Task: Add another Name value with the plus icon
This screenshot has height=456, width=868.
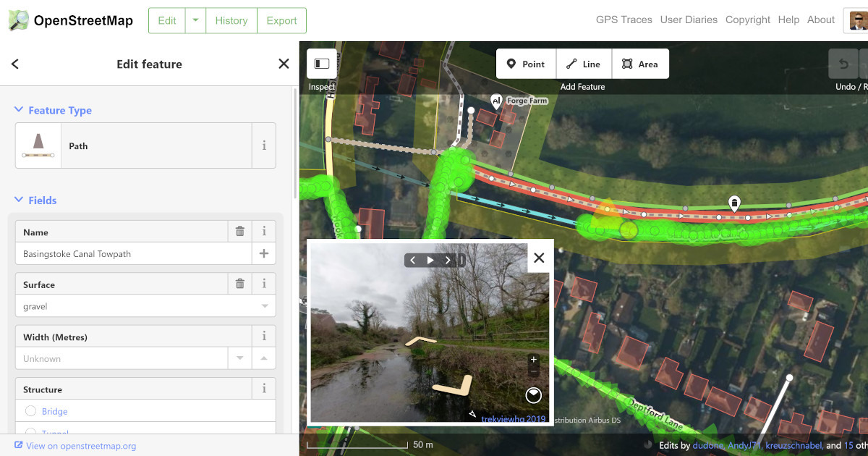Action: pyautogui.click(x=264, y=253)
